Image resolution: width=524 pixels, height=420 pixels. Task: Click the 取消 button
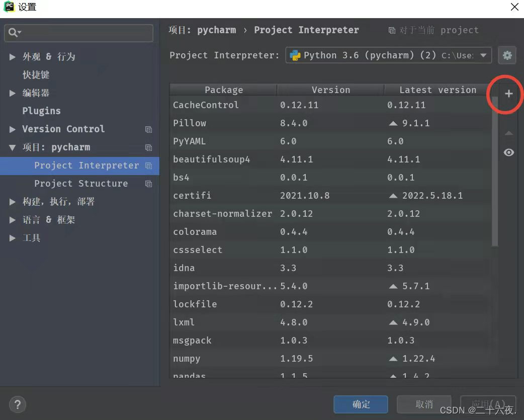pyautogui.click(x=423, y=404)
